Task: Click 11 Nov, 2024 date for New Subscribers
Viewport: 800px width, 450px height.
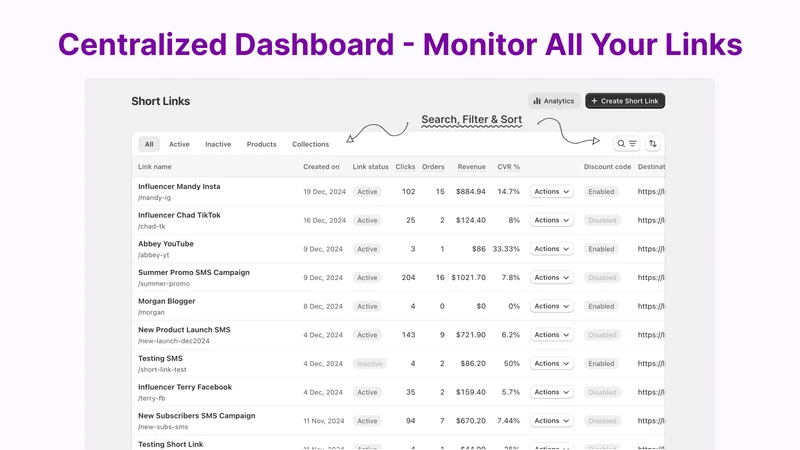Action: click(x=323, y=421)
